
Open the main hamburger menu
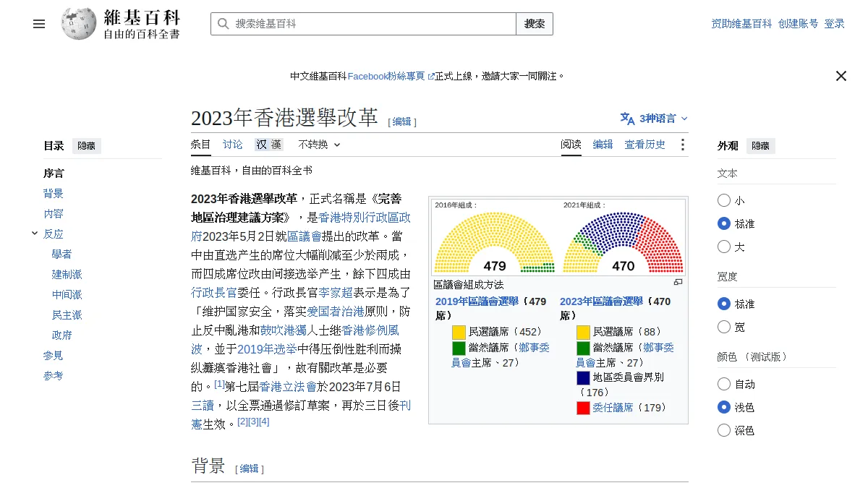click(39, 24)
